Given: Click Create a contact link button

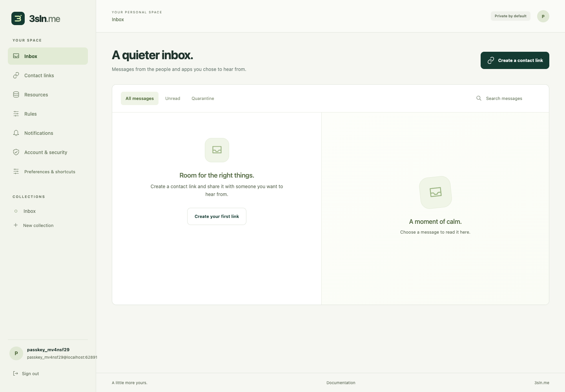Looking at the screenshot, I should coord(515,60).
